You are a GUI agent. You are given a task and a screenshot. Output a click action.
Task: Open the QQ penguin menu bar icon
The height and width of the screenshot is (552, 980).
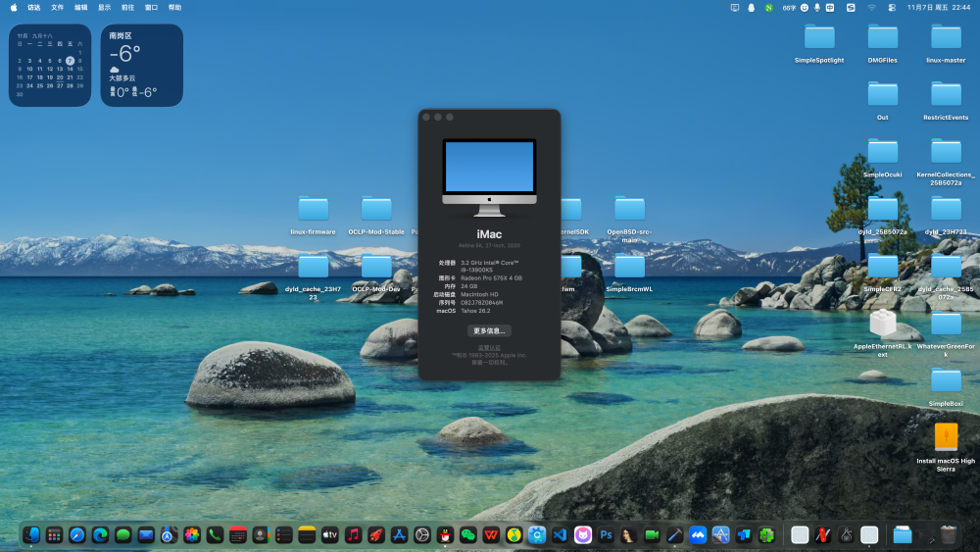coord(752,8)
